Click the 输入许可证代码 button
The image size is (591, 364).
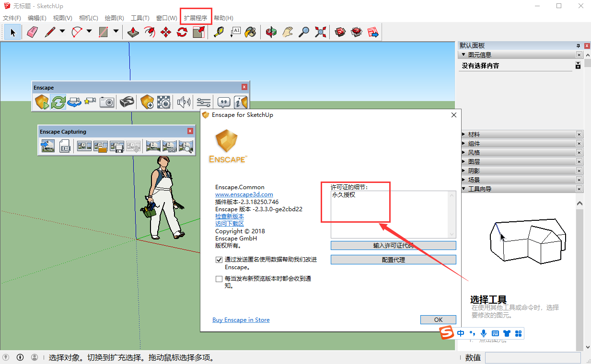[393, 245]
